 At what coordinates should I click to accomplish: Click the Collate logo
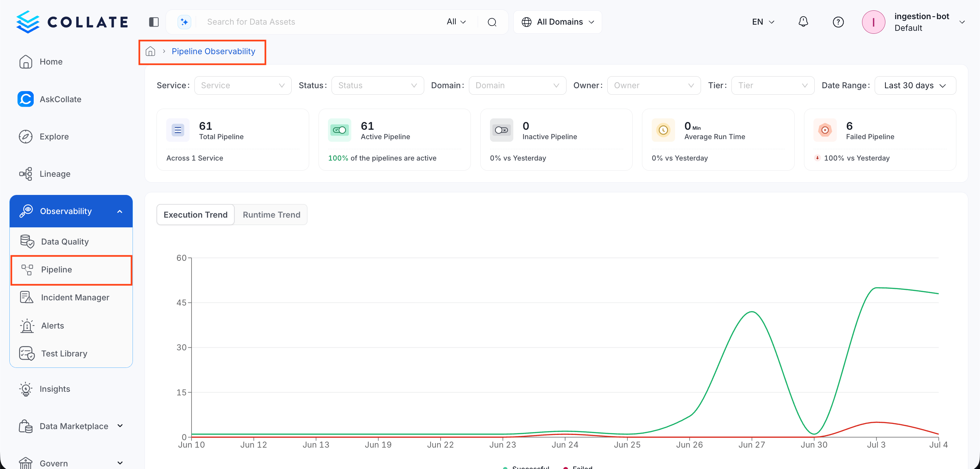pos(72,22)
